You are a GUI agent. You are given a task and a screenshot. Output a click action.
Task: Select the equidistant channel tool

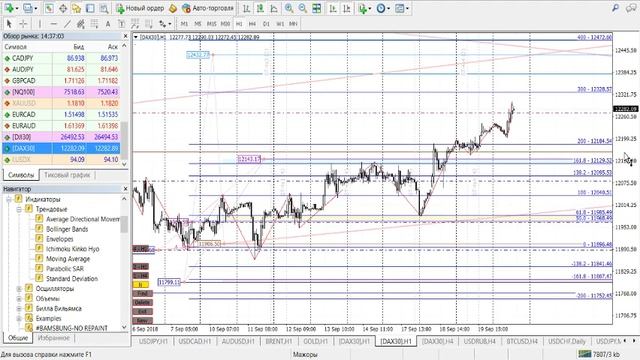coord(80,24)
